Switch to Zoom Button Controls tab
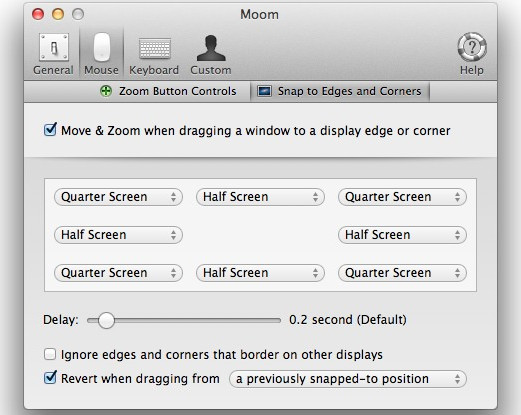This screenshot has height=415, width=521. tap(168, 91)
